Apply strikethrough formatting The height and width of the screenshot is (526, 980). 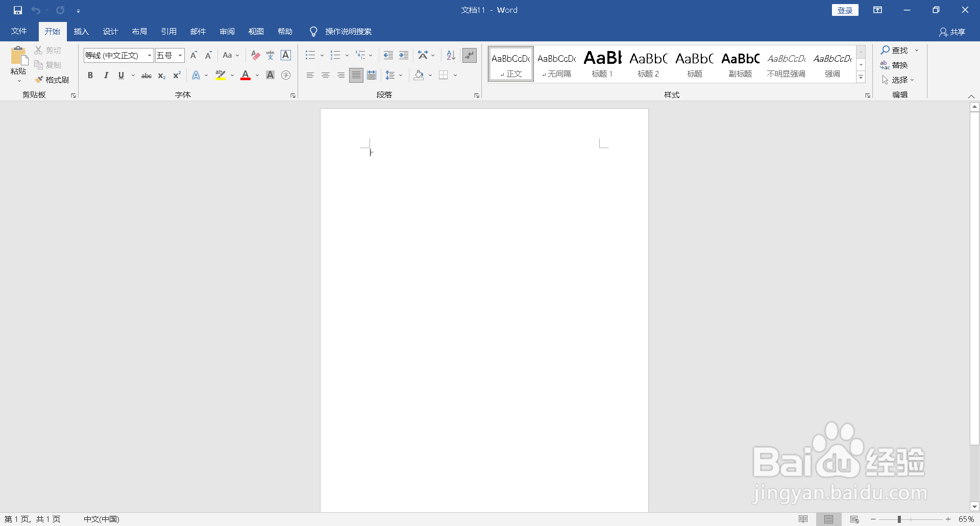(146, 76)
